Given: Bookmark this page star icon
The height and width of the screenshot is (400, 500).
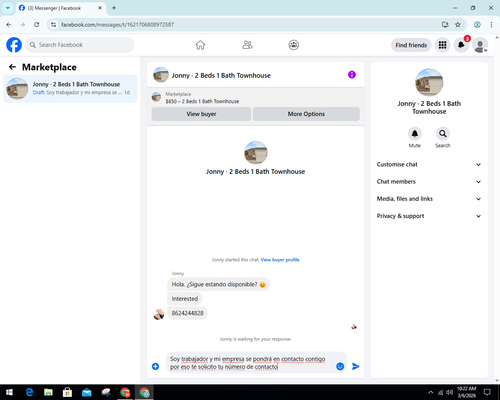Looking at the screenshot, I should [x=458, y=24].
